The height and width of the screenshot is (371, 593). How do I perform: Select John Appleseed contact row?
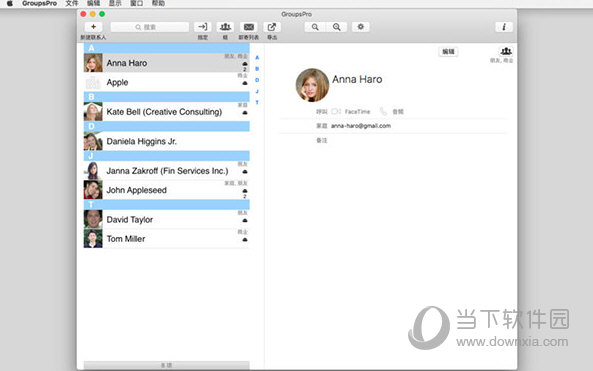point(166,190)
